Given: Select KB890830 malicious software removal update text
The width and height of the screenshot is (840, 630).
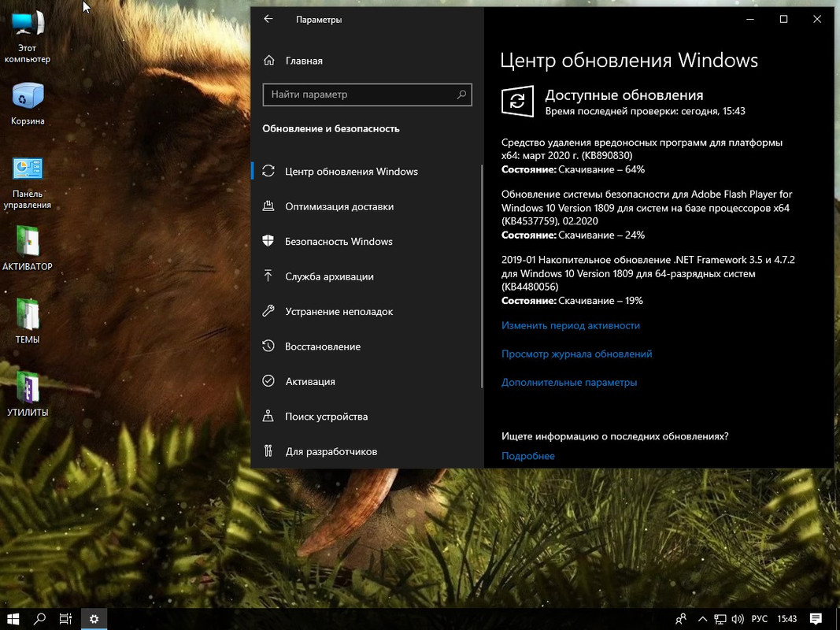Looking at the screenshot, I should 642,149.
